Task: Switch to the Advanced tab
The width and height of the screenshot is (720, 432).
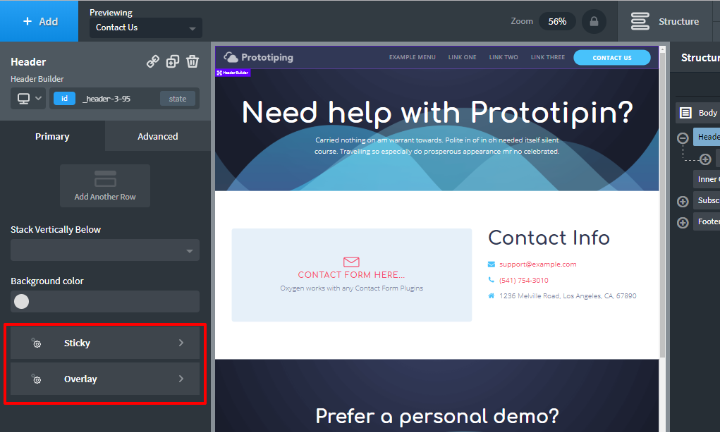Action: [158, 136]
